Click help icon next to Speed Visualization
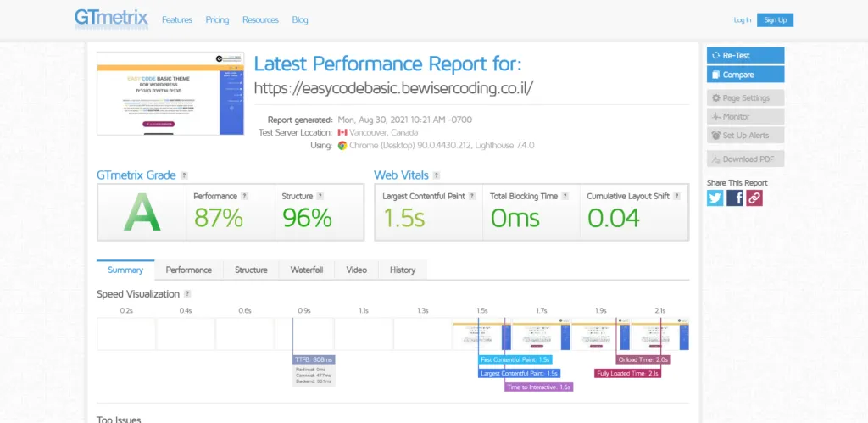 point(187,294)
